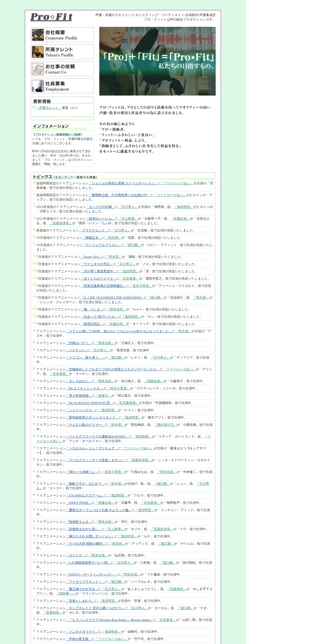Open さよなら私のクラマー link

point(85,425)
